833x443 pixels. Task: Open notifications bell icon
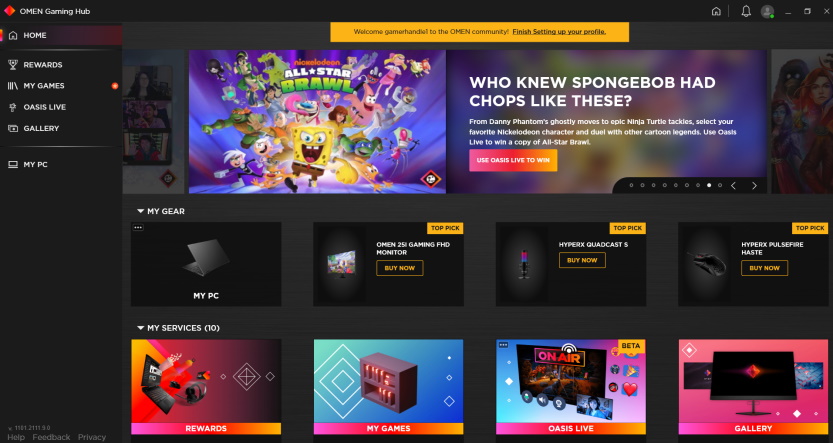pyautogui.click(x=746, y=11)
